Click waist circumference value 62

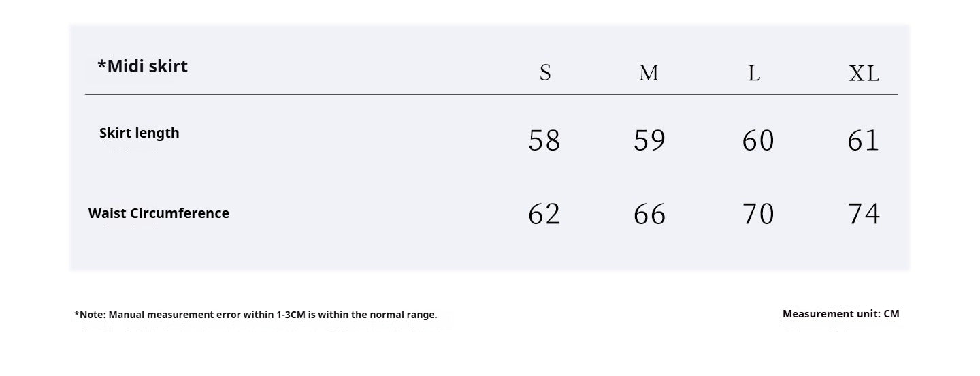544,214
